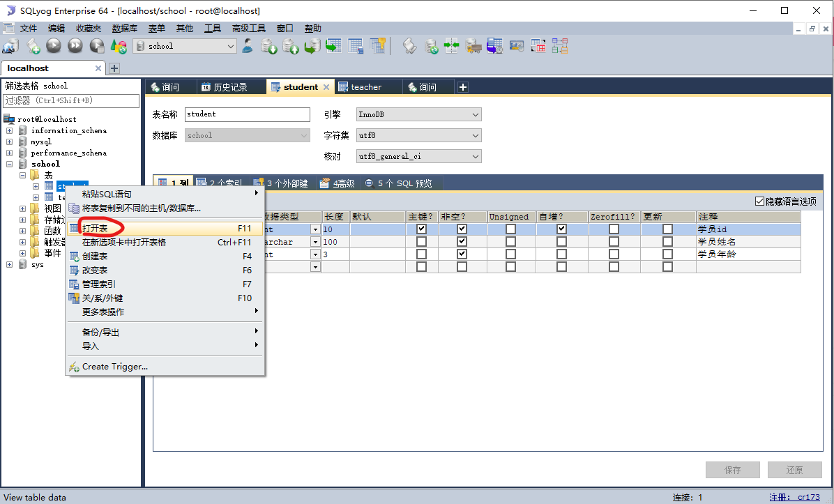Click the 注册: cr173 link
This screenshot has width=834, height=504.
795,497
